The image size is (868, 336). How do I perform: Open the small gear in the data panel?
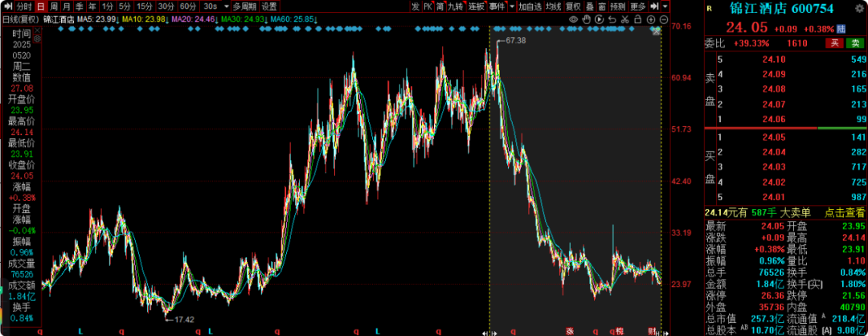click(37, 39)
